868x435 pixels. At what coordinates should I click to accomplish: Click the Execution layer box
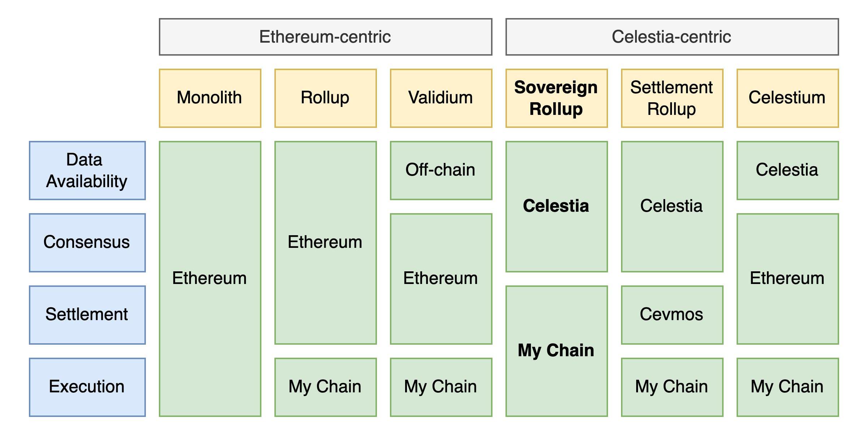[x=87, y=387]
